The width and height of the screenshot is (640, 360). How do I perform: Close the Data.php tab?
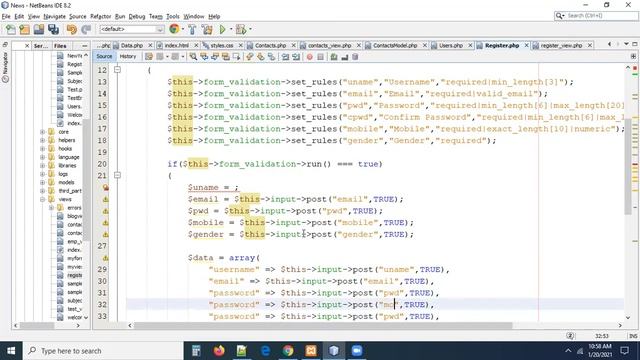coord(150,45)
